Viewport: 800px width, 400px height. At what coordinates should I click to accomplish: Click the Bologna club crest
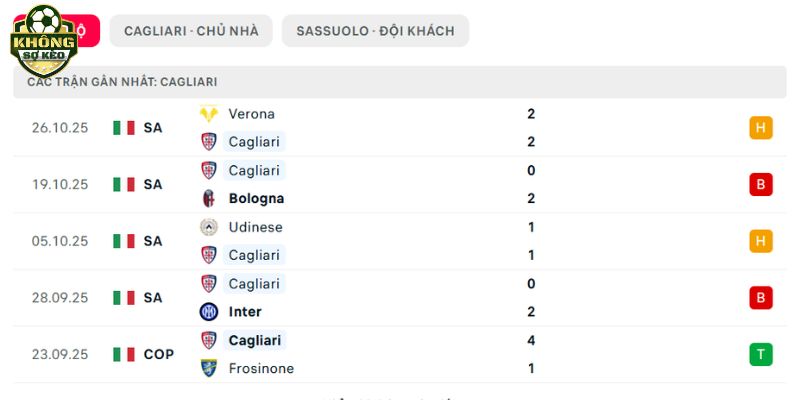pyautogui.click(x=209, y=198)
